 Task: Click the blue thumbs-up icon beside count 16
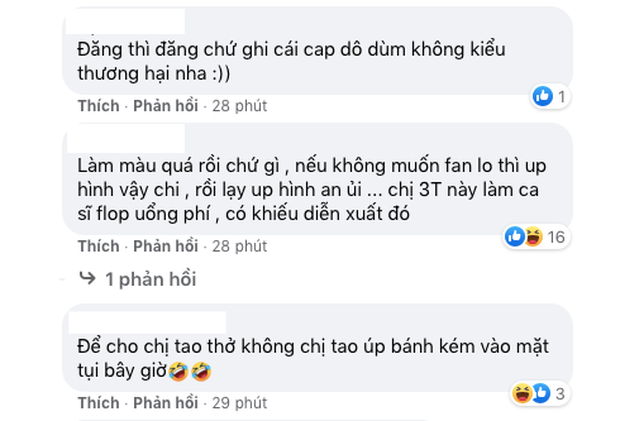pyautogui.click(x=514, y=236)
